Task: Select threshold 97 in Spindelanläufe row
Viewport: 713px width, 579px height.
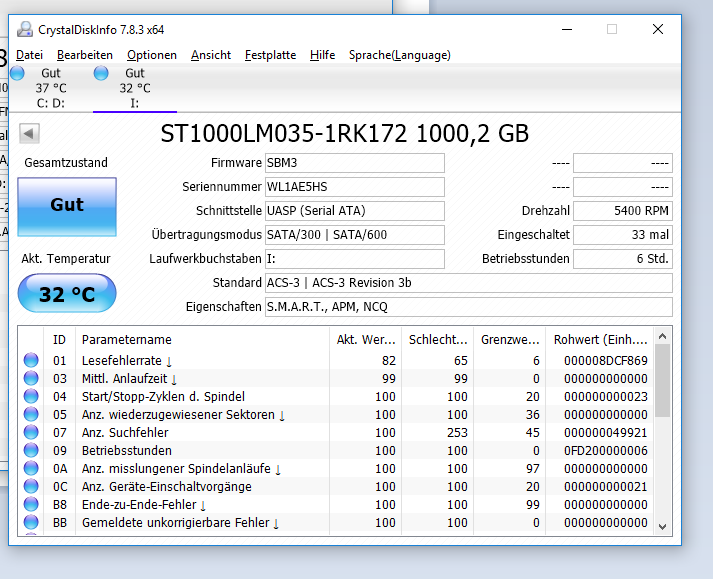Action: (x=532, y=468)
